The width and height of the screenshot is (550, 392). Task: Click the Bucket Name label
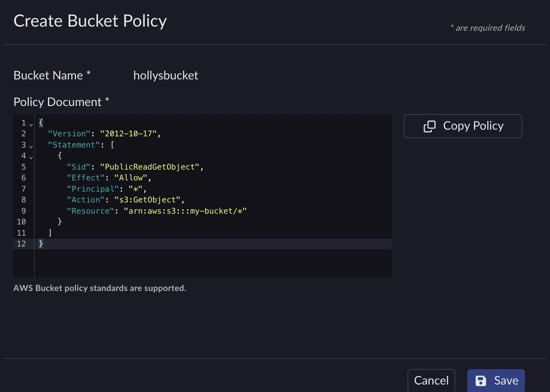coord(52,75)
